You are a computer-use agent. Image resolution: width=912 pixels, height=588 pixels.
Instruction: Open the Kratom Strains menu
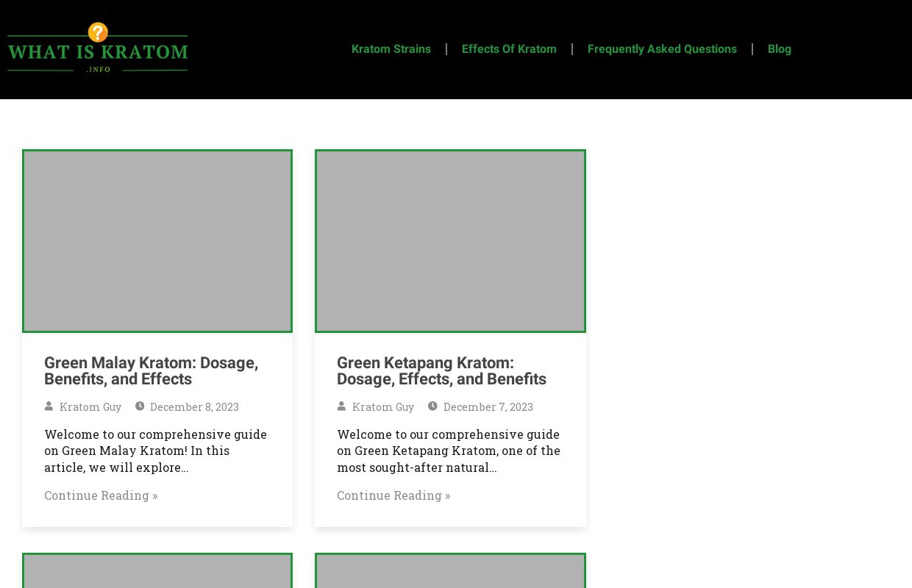391,49
